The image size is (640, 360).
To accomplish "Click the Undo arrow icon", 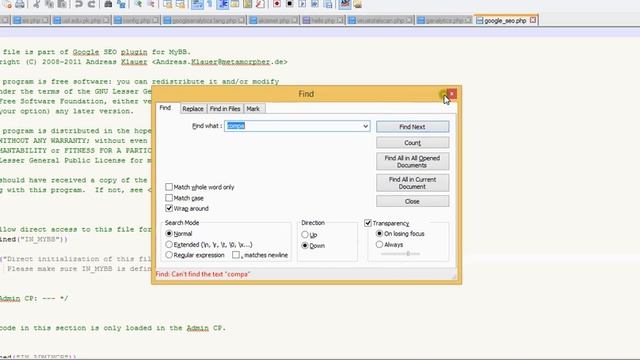I will click(x=79, y=4).
